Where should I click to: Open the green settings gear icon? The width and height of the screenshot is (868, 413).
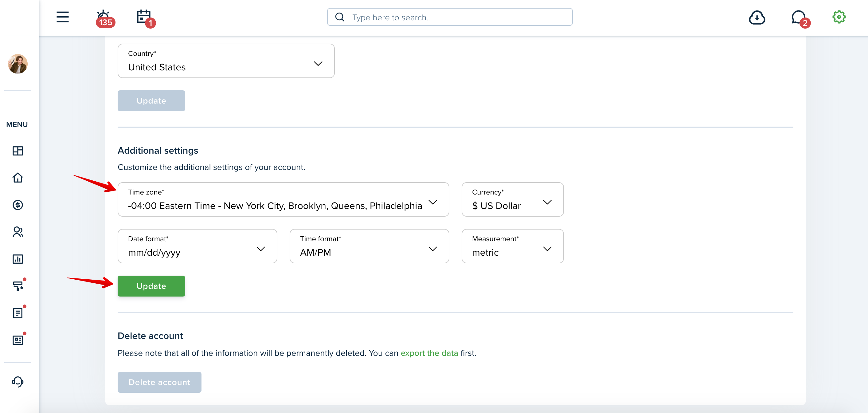[839, 17]
